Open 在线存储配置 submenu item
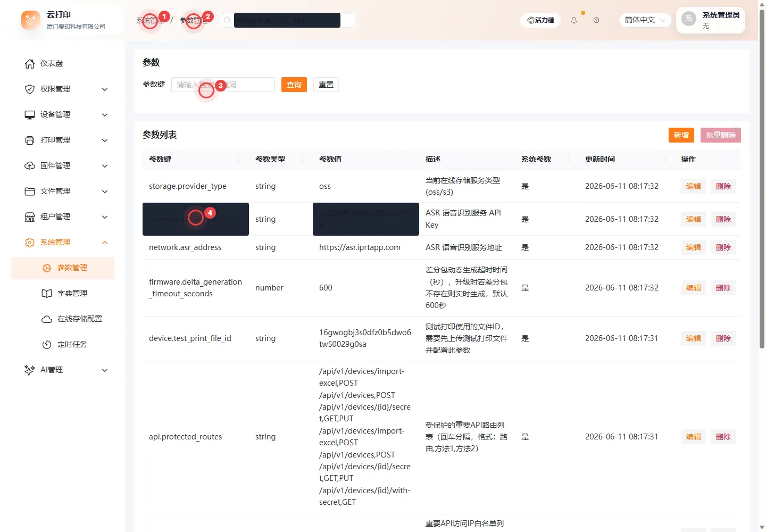This screenshot has width=766, height=532. point(63,319)
